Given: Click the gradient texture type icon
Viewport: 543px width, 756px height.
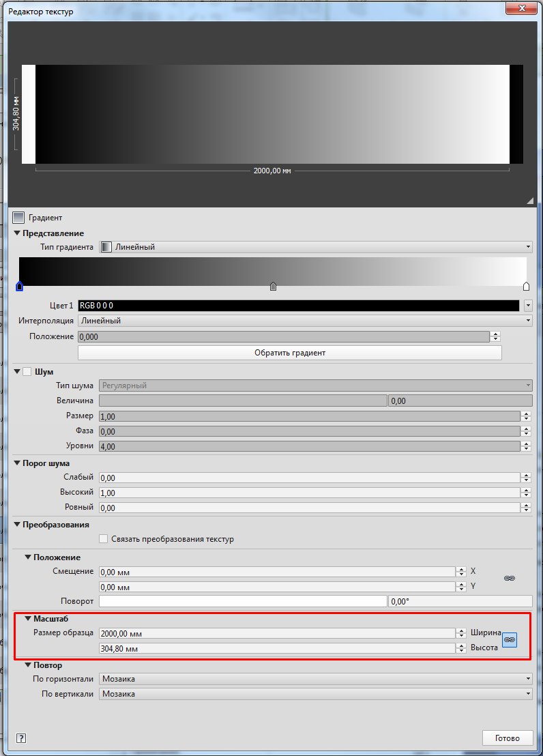Looking at the screenshot, I should (18, 218).
